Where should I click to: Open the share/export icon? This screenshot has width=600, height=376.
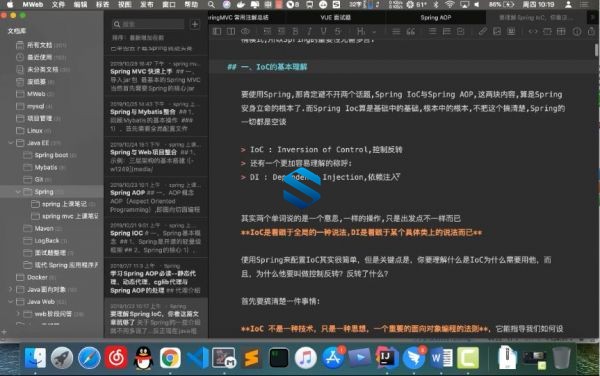[x=591, y=31]
